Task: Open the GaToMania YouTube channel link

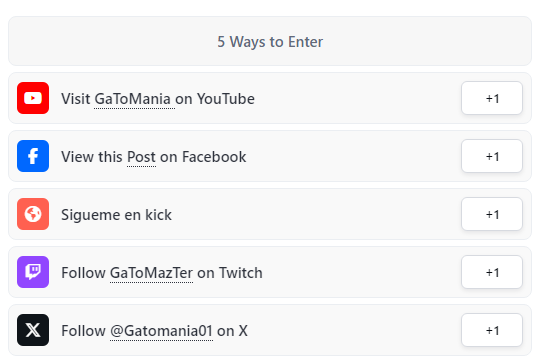Action: click(132, 99)
